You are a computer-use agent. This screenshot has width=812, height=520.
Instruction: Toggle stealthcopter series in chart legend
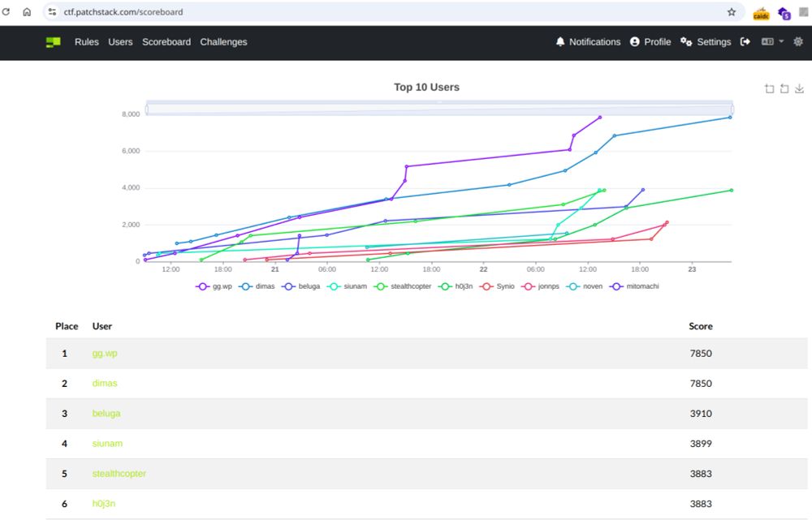click(403, 286)
